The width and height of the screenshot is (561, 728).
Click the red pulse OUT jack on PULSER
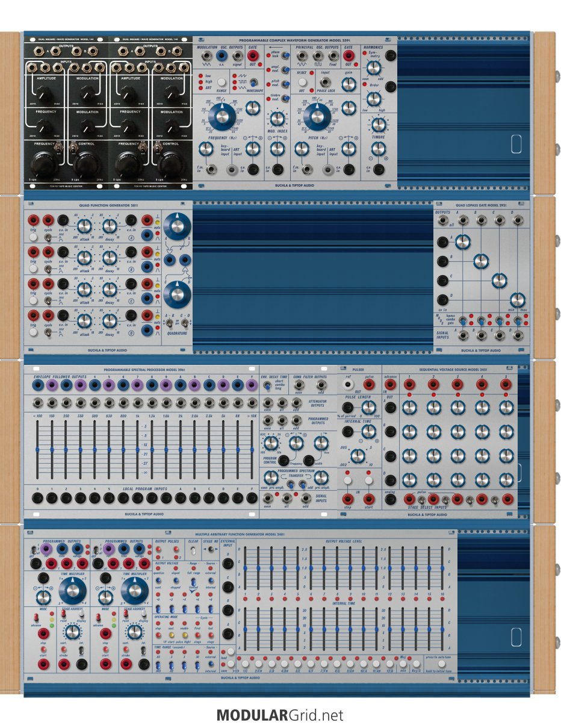coord(369,385)
